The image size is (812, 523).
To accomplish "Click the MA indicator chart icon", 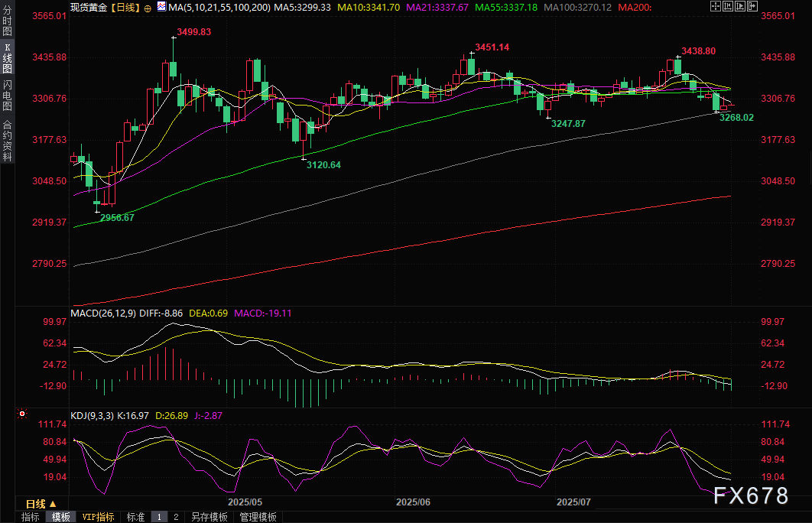I will pyautogui.click(x=161, y=7).
